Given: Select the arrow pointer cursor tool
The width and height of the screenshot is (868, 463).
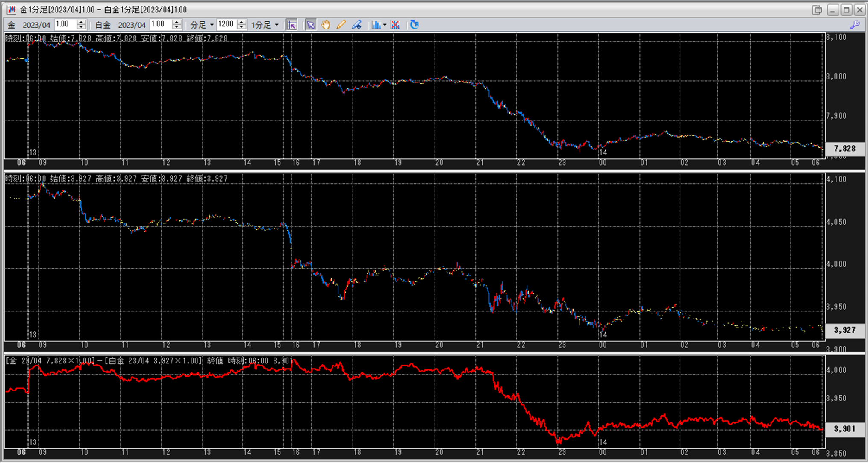Looking at the screenshot, I should coord(310,25).
